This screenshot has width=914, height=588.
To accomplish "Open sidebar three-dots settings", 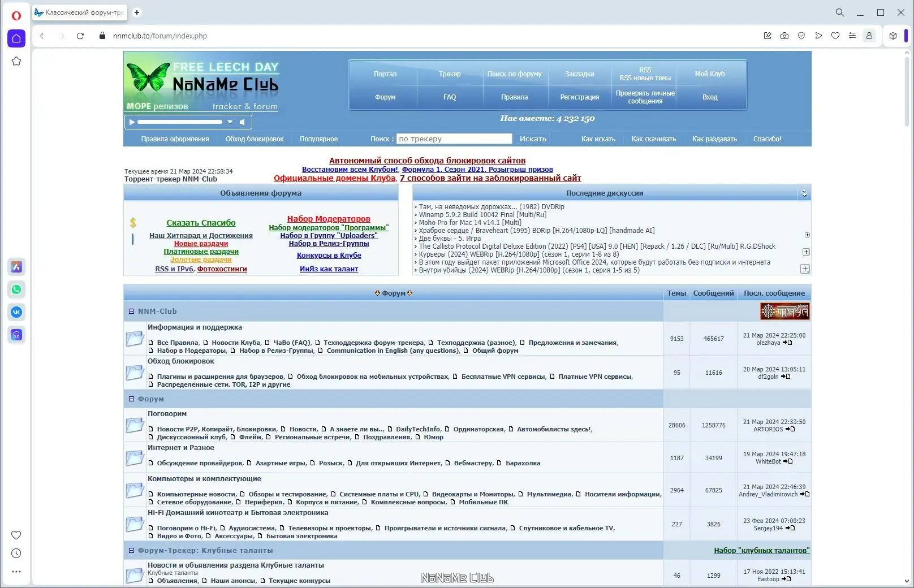I will [16, 572].
